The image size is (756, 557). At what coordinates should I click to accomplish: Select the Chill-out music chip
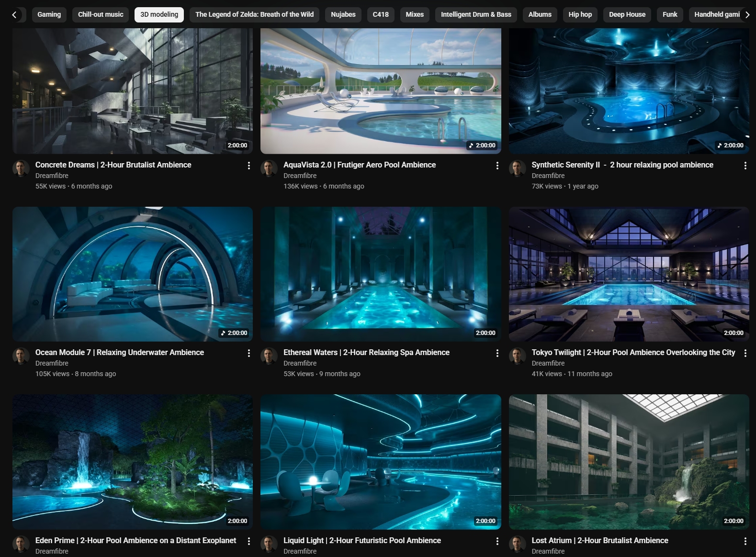pyautogui.click(x=101, y=15)
